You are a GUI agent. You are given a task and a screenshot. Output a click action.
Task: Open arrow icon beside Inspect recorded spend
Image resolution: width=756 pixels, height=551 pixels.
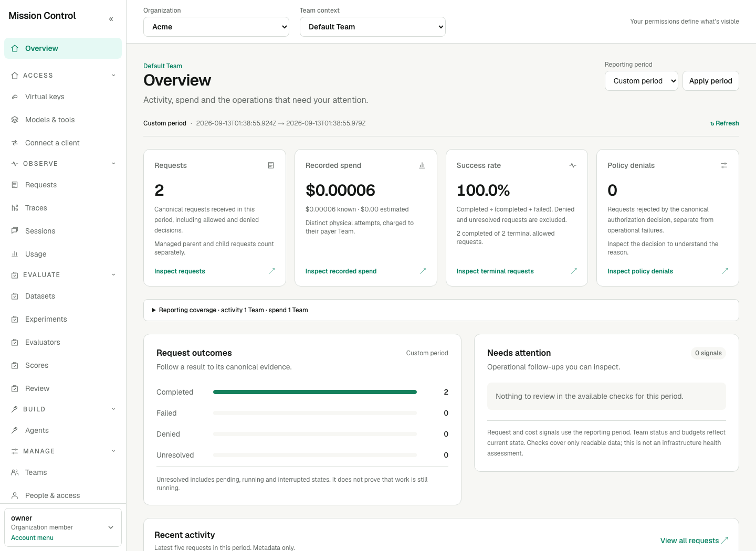point(423,271)
